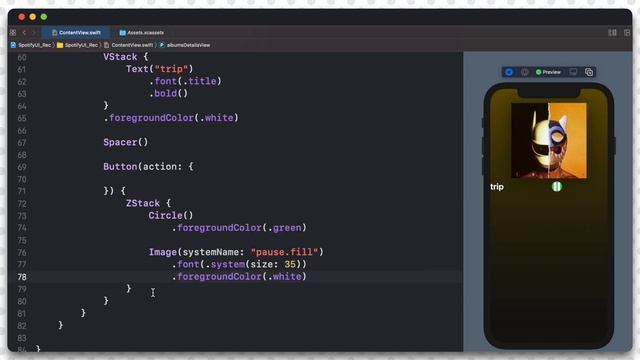
Task: Open the SpotifyUI_Rec folder breadcrumb
Action: (78, 45)
